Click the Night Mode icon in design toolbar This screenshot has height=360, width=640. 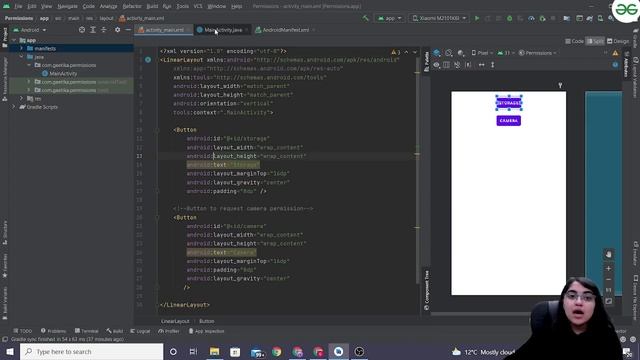461,53
